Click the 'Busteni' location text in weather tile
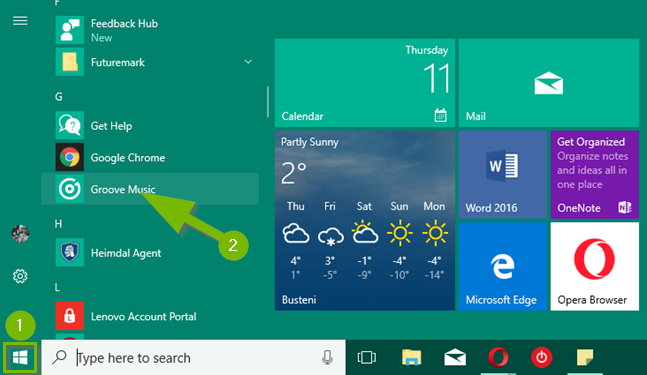The image size is (647, 375). [299, 300]
